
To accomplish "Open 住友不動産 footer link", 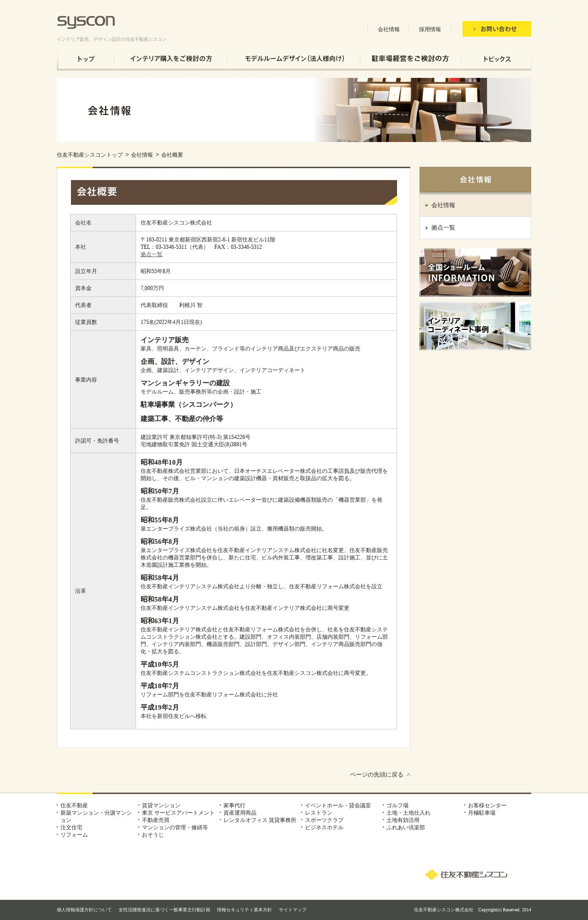I will [74, 805].
